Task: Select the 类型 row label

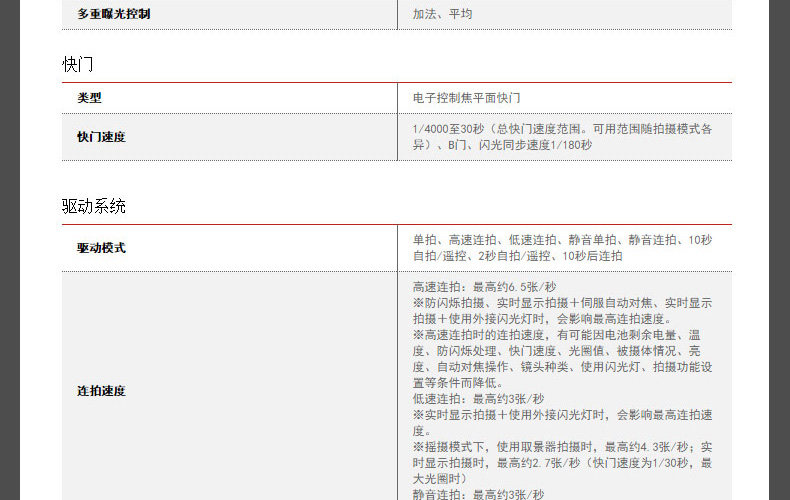Action: (x=89, y=98)
